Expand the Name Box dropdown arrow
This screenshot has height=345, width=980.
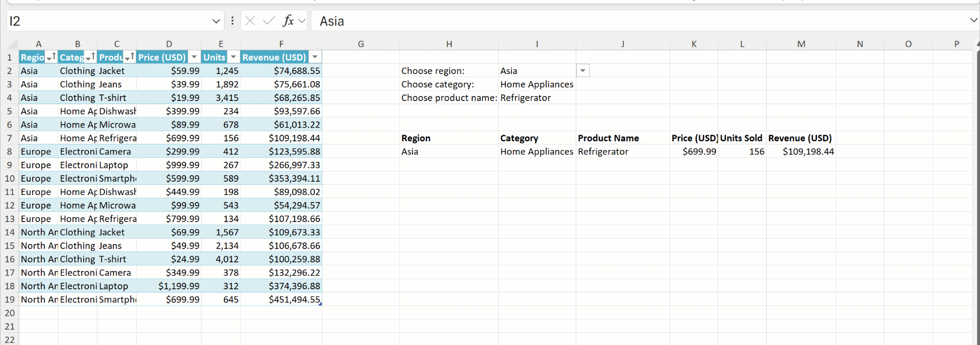216,21
